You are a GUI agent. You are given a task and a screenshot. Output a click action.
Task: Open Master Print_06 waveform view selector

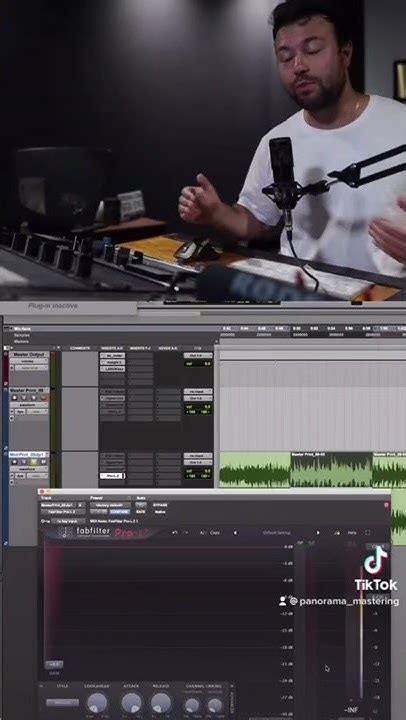(28, 405)
